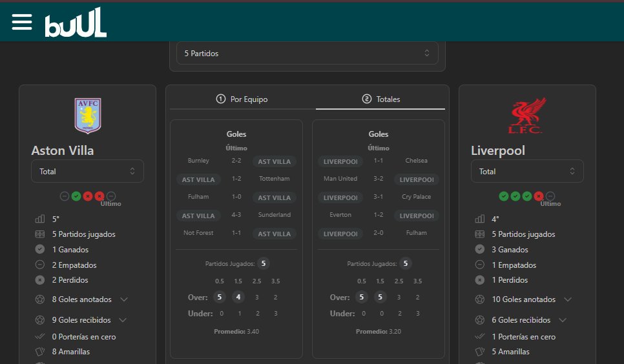624x364 pixels.
Task: Click Aston Villa Amarillas card icon
Action: point(40,352)
